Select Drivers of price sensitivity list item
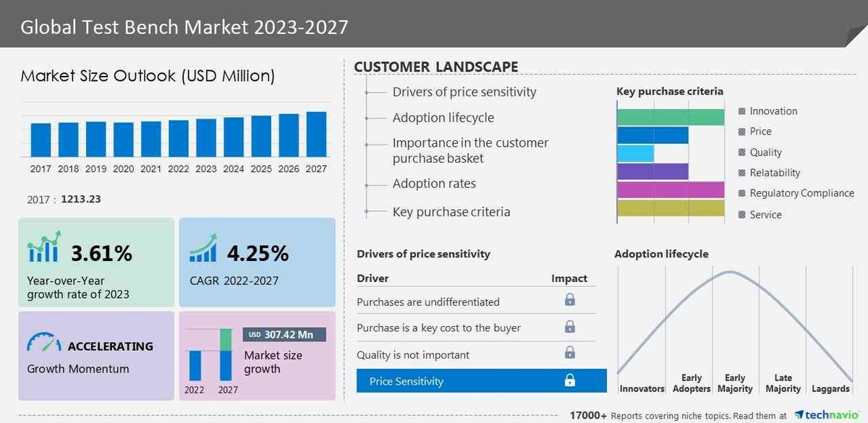868x423 pixels. tap(464, 92)
